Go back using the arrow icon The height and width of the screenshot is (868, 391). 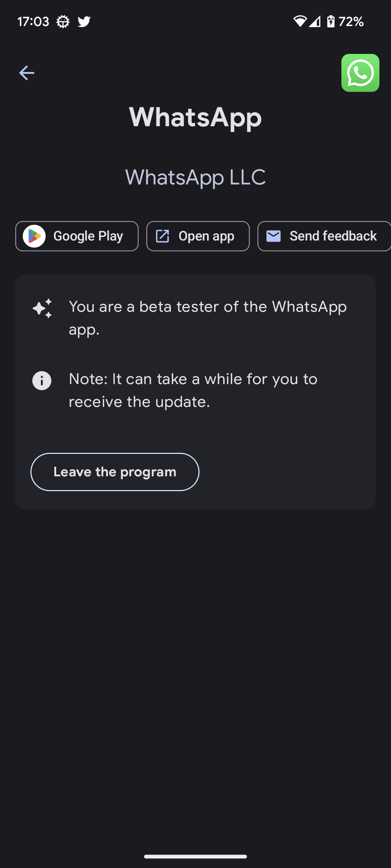click(x=26, y=73)
